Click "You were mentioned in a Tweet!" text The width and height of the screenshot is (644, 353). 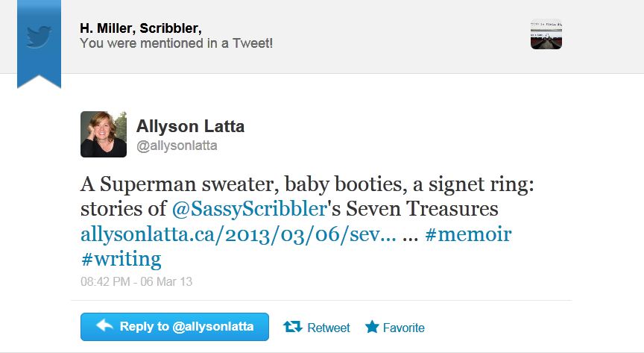pos(176,43)
